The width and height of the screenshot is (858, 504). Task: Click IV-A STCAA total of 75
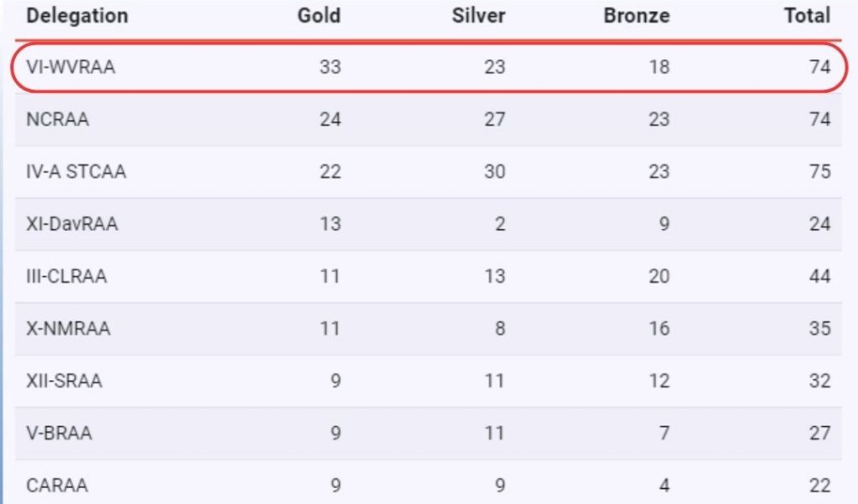point(819,172)
